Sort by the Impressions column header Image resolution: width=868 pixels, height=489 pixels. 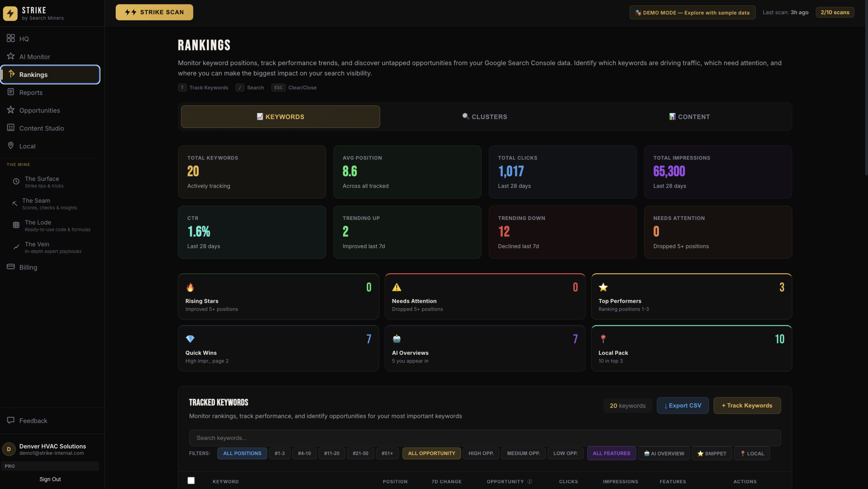tap(620, 482)
